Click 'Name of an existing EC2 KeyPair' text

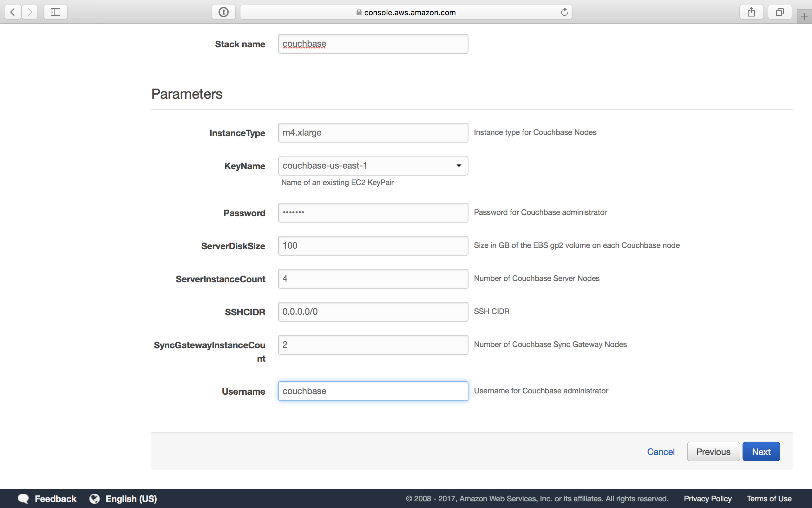coord(337,183)
